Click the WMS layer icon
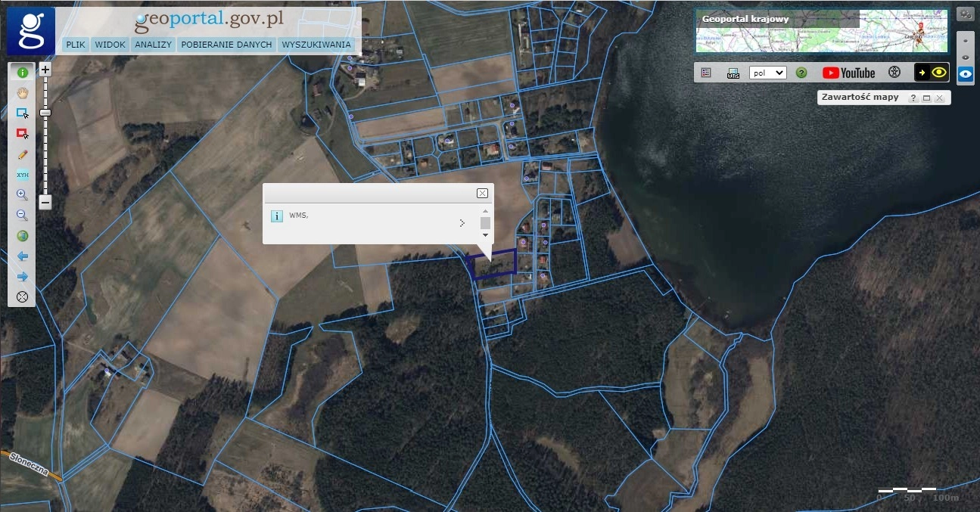This screenshot has width=980, height=512. [x=733, y=73]
